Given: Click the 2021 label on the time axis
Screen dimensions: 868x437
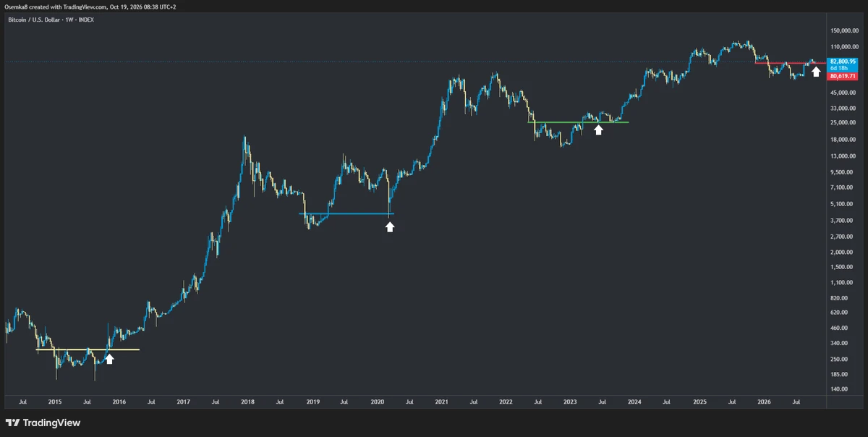Looking at the screenshot, I should click(441, 401).
